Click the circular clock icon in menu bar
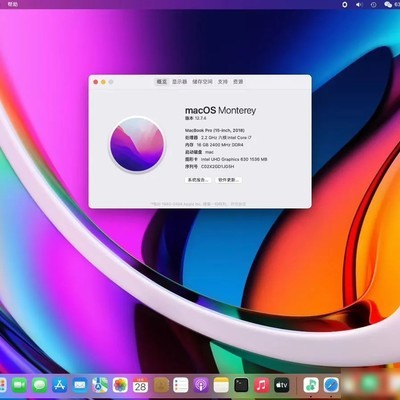The width and height of the screenshot is (400, 400). (x=373, y=4)
